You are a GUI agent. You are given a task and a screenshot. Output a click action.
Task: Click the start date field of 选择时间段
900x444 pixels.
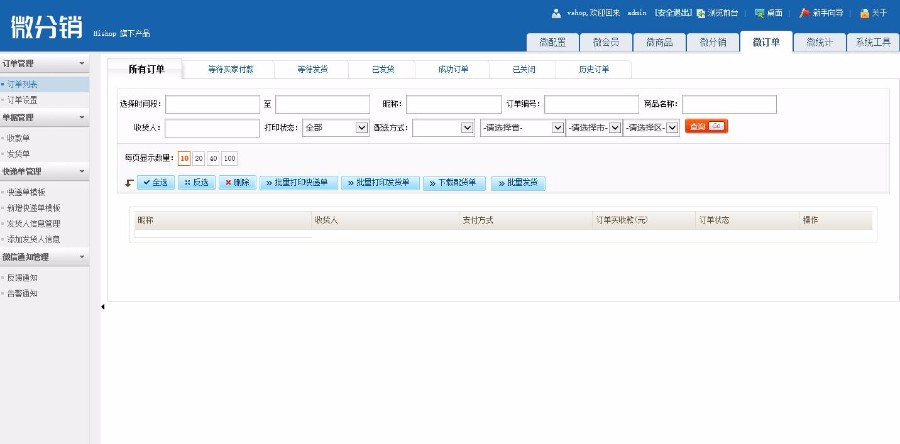click(212, 104)
